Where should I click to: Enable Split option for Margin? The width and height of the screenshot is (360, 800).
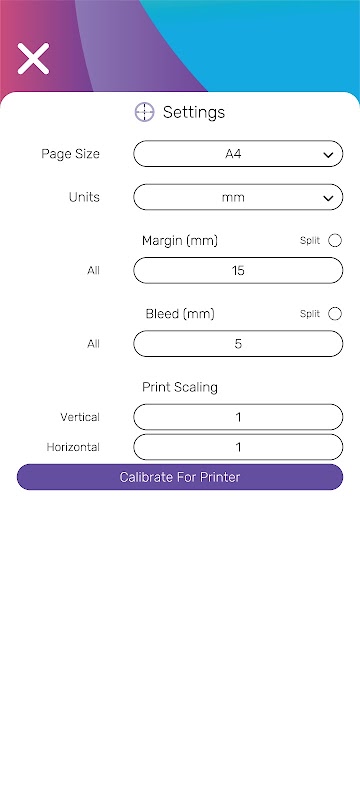click(335, 240)
